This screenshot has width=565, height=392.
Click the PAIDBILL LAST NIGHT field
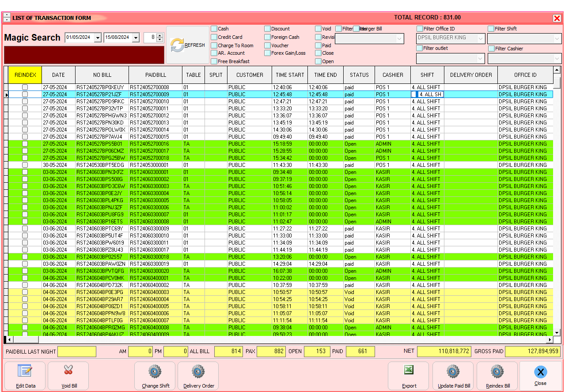[x=77, y=351]
